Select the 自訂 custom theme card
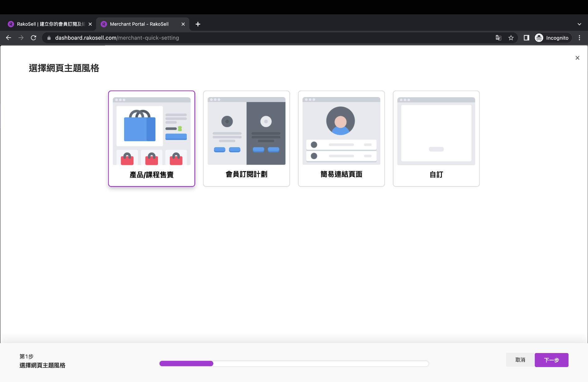The image size is (588, 382). (436, 139)
